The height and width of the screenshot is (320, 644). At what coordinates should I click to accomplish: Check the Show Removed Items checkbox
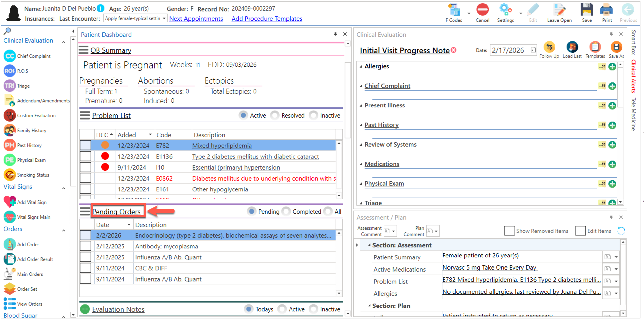(509, 231)
